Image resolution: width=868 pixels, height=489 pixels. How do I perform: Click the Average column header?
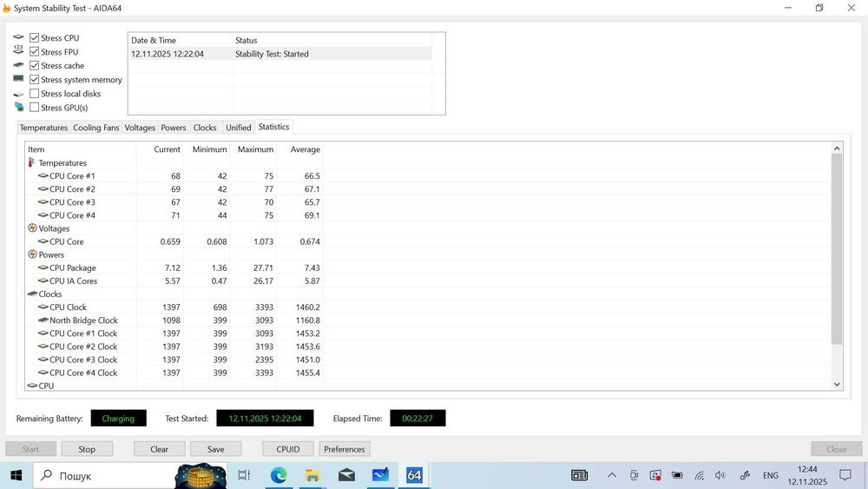click(x=299, y=149)
